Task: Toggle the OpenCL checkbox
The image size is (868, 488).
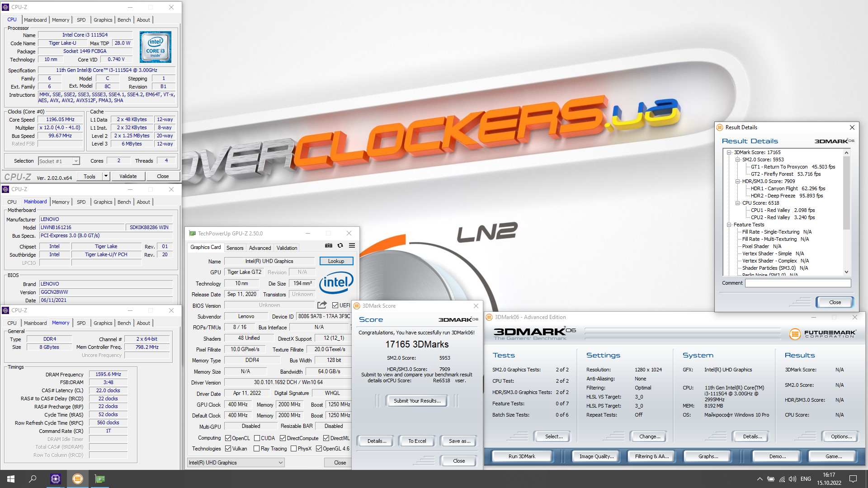Action: [x=228, y=438]
